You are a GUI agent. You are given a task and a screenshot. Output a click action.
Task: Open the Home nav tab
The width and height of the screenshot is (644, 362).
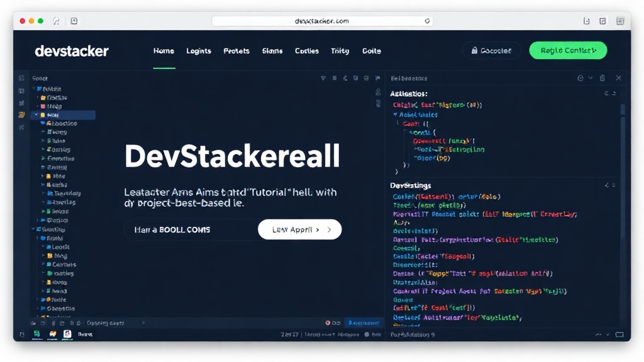[x=164, y=51]
